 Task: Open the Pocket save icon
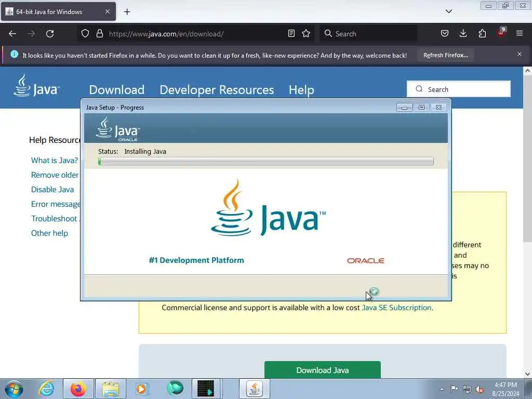[445, 34]
